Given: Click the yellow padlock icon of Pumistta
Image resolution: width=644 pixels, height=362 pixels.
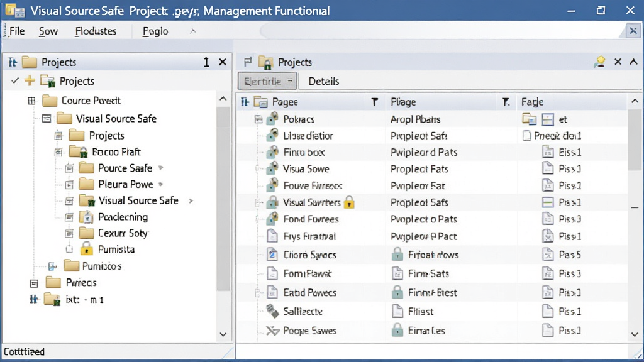Looking at the screenshot, I should pos(86,249).
